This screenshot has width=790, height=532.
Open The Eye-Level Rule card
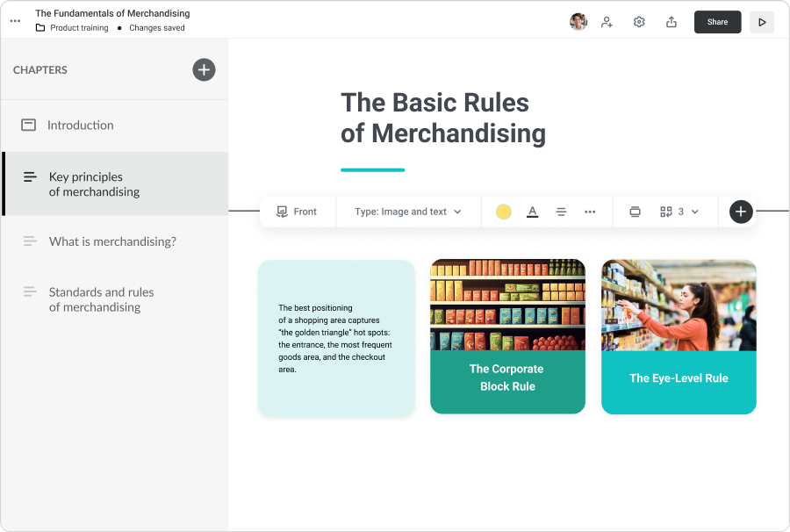pyautogui.click(x=678, y=337)
